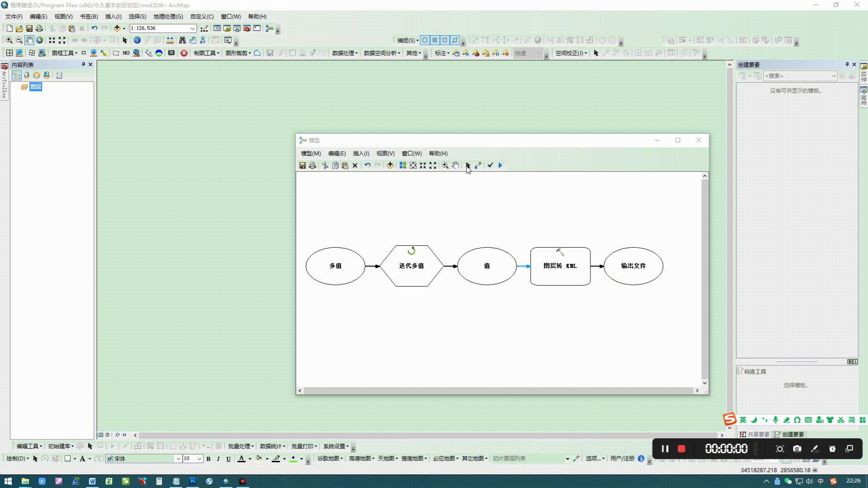The width and height of the screenshot is (868, 488).
Task: Save the model with the disk icon
Action: pos(302,165)
